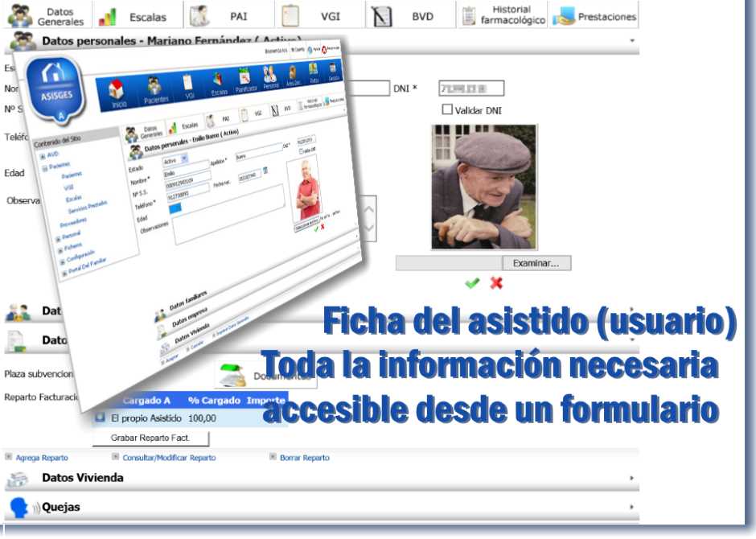This screenshot has width=756, height=539.
Task: Expand Quejas section arrow
Action: [631, 507]
